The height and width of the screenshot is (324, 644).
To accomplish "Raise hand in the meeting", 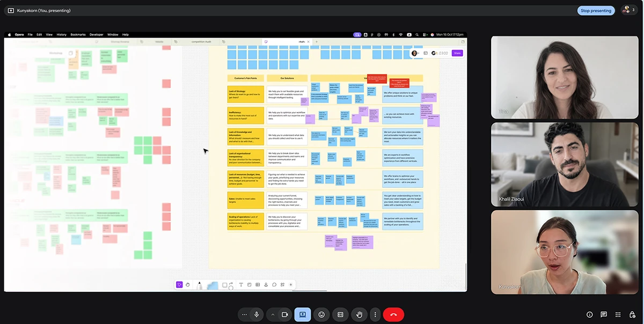I will (x=359, y=314).
